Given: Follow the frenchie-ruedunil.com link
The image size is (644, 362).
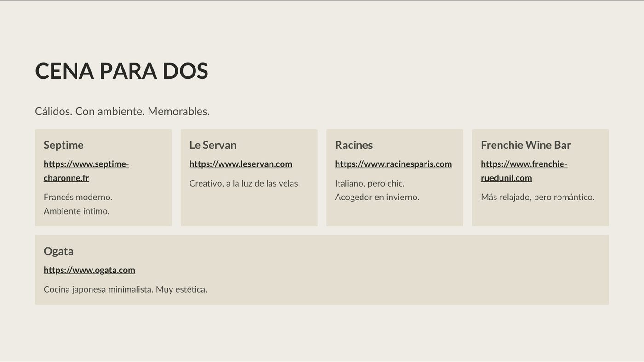Looking at the screenshot, I should 524,171.
